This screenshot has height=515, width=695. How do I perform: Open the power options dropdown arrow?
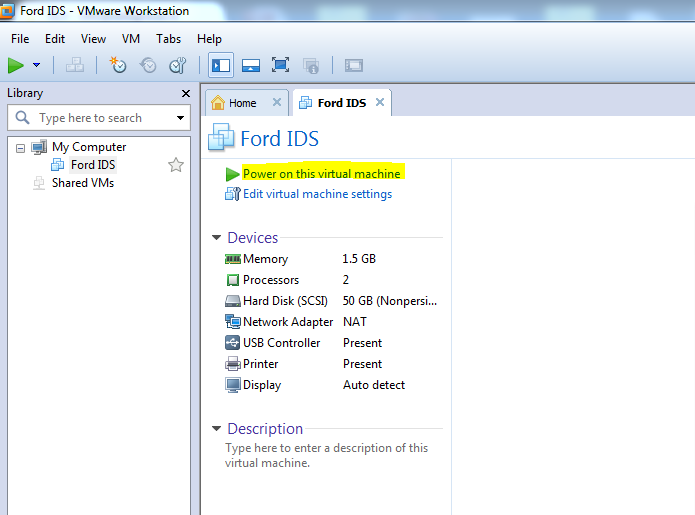[36, 65]
